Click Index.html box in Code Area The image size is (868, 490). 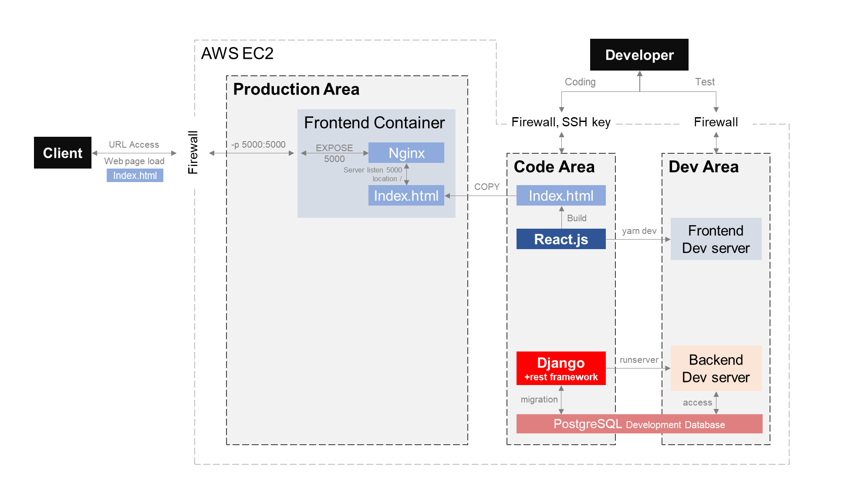click(561, 196)
